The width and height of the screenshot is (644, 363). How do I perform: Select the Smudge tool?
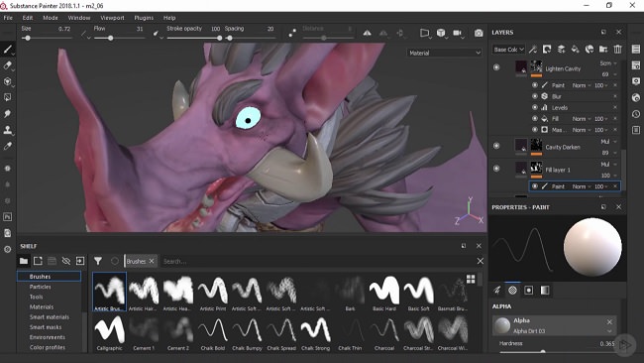pyautogui.click(x=7, y=114)
